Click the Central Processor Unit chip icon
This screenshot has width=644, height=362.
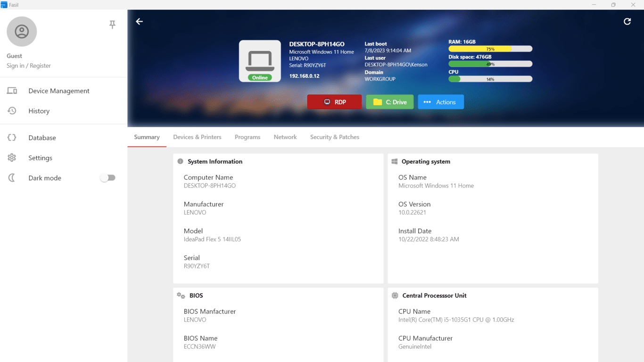395,296
